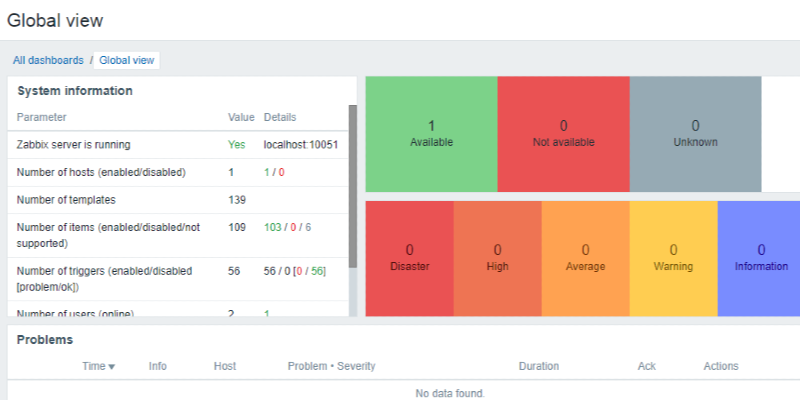Select the gray Unknown hosts tile
This screenshot has height=400, width=800.
coord(695,134)
